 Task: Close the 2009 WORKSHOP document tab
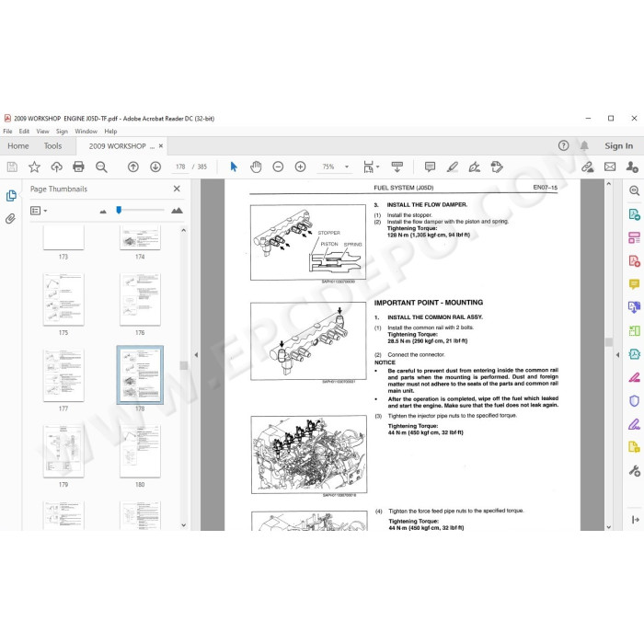161,145
